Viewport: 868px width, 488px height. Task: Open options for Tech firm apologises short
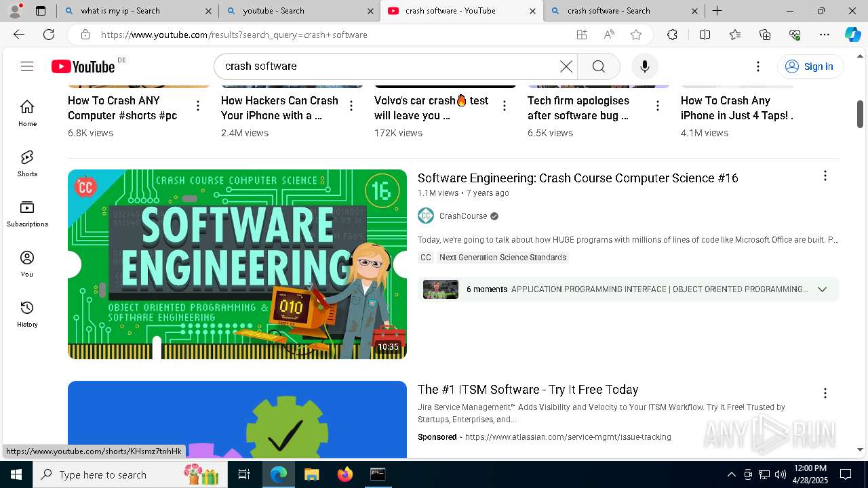click(658, 106)
